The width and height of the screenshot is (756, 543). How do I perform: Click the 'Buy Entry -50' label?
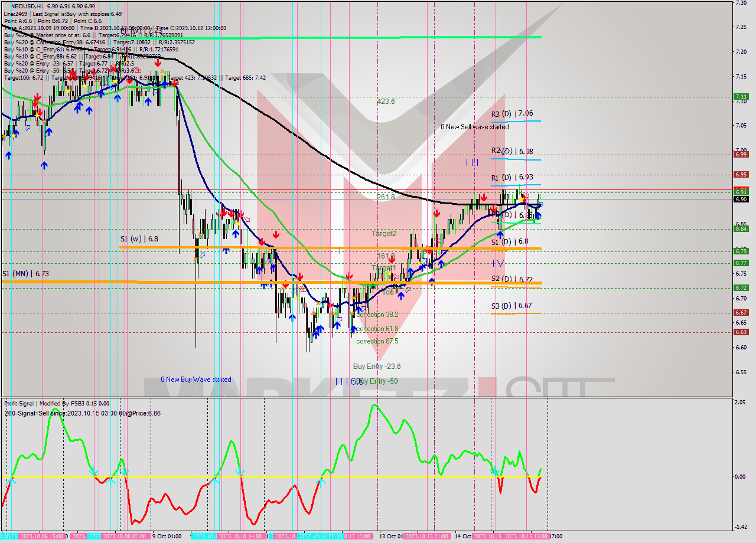pos(378,381)
